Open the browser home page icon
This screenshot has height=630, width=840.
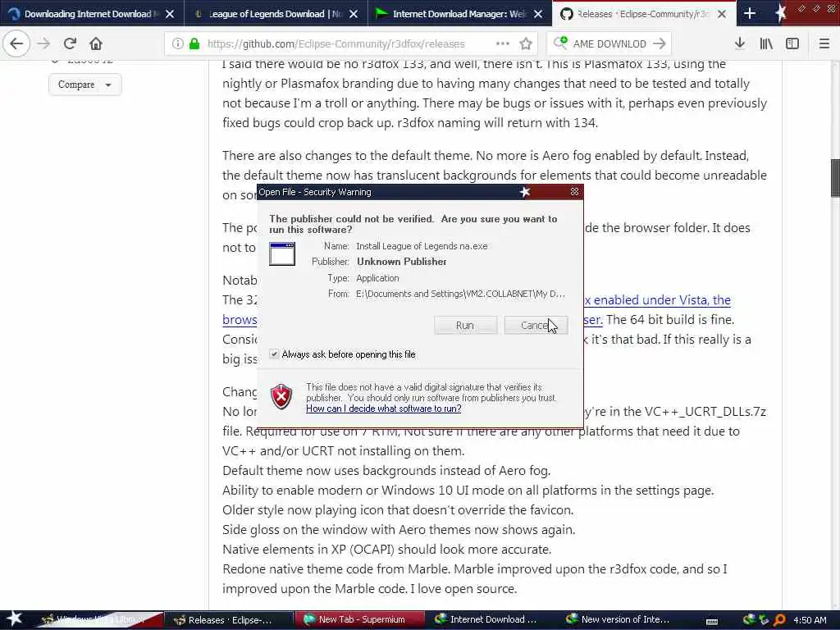pyautogui.click(x=95, y=43)
